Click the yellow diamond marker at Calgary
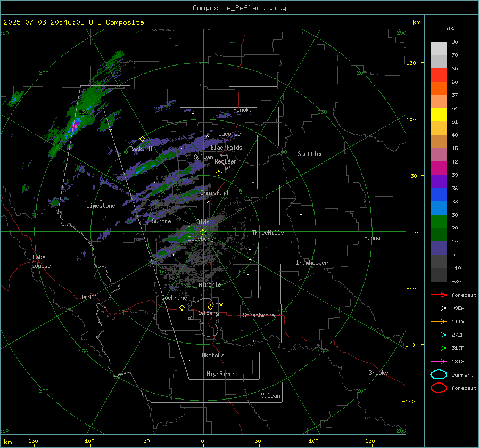 coord(210,307)
